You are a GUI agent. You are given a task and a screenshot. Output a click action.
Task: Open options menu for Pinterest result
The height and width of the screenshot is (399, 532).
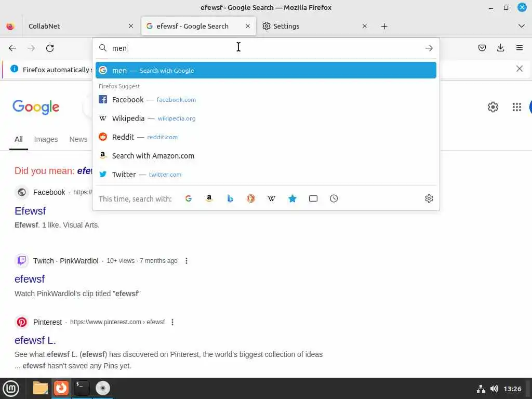172,322
